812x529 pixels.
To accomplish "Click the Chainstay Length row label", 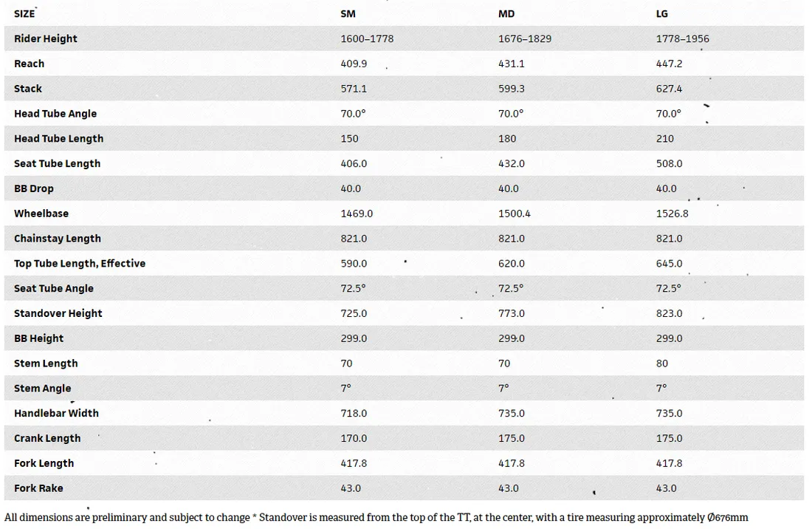I will (x=58, y=239).
